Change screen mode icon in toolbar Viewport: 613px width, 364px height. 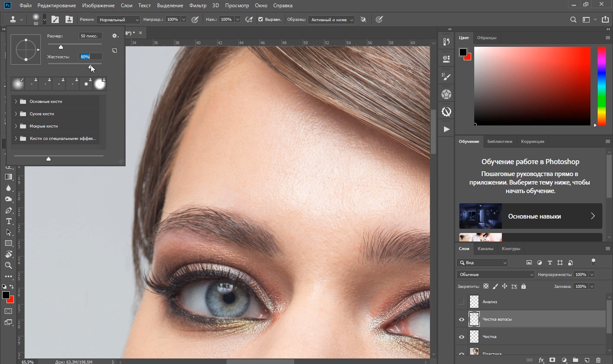[9, 322]
